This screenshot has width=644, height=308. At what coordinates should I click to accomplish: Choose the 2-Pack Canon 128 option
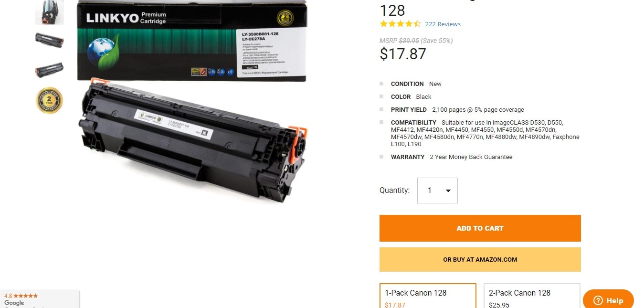pos(532,296)
